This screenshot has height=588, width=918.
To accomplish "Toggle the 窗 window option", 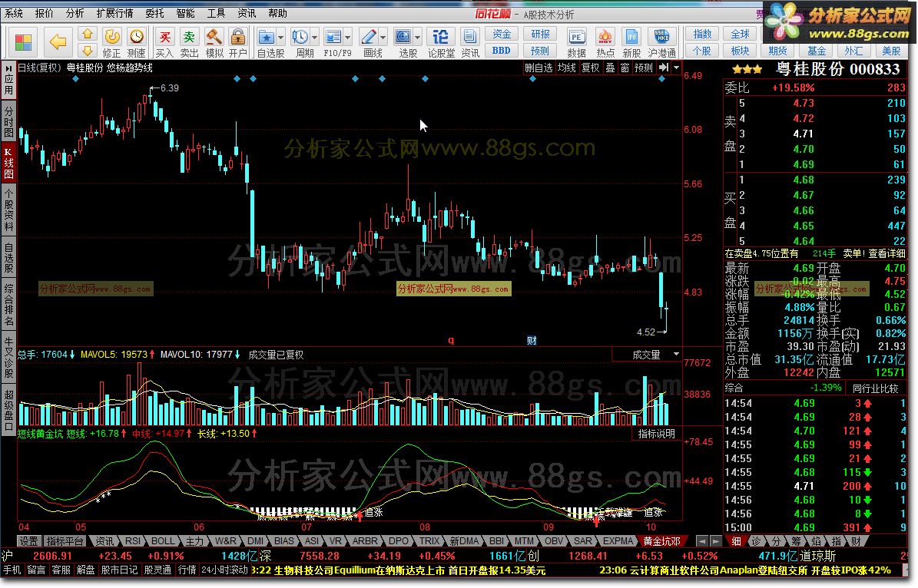I will [625, 68].
